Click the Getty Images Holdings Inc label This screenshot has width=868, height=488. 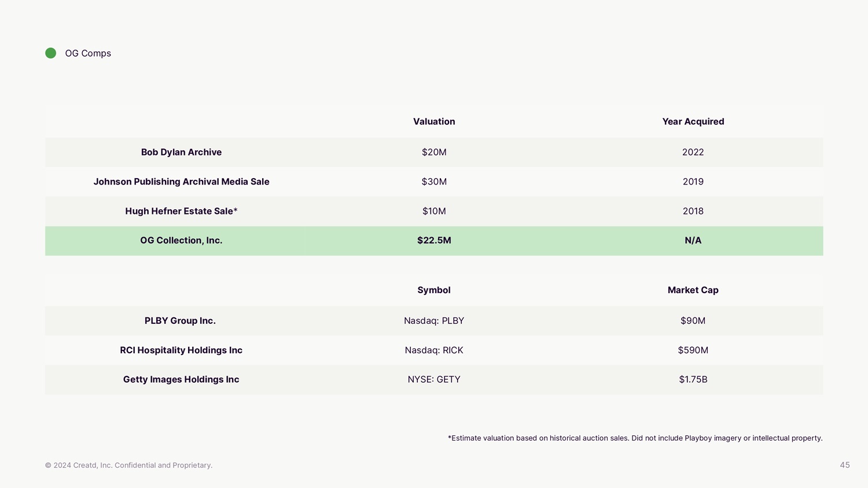click(181, 379)
